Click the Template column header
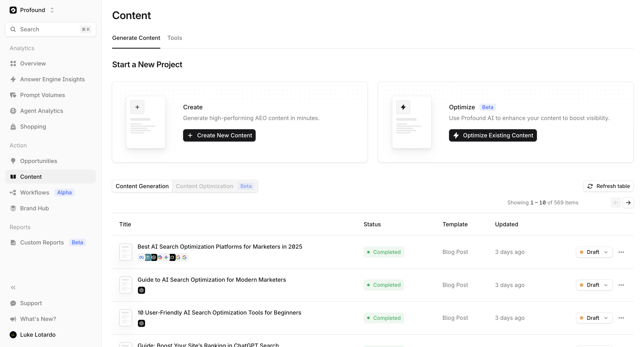 455,224
